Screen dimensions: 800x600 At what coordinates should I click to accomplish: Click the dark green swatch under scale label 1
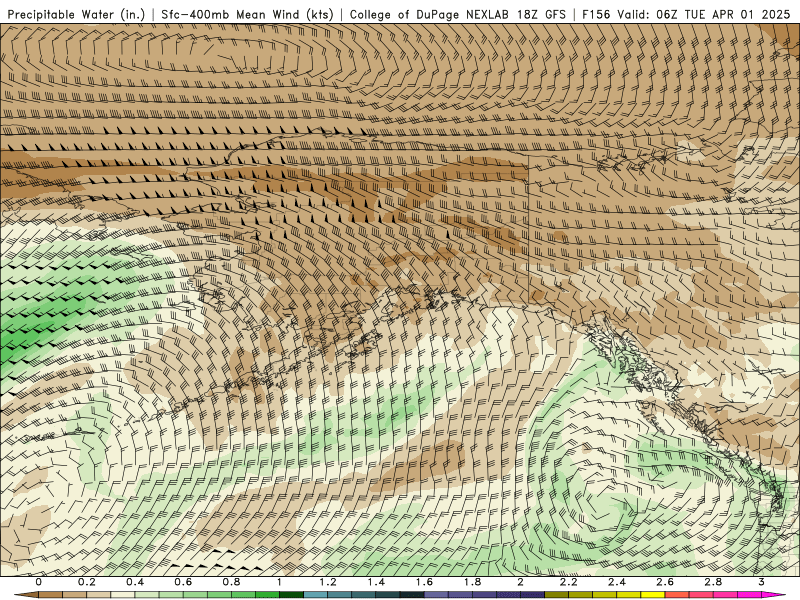click(291, 595)
